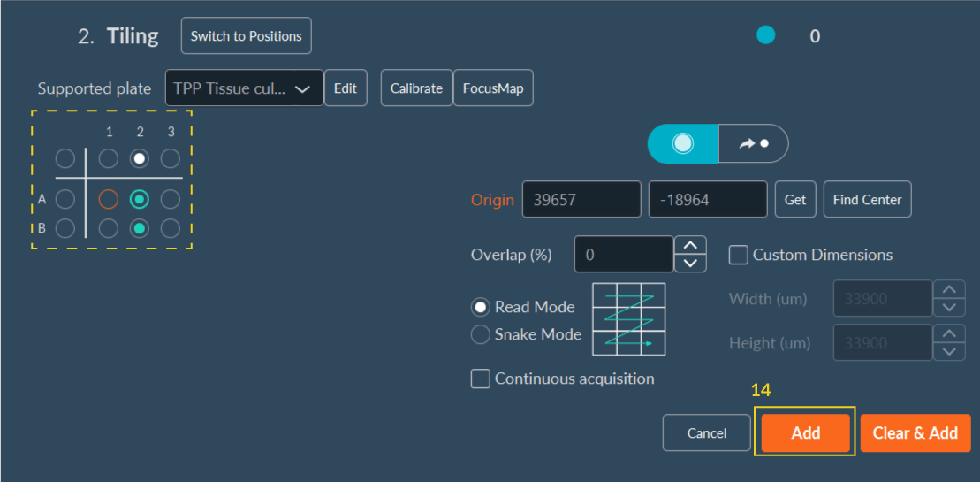Select well B3 on the plate map

171,228
